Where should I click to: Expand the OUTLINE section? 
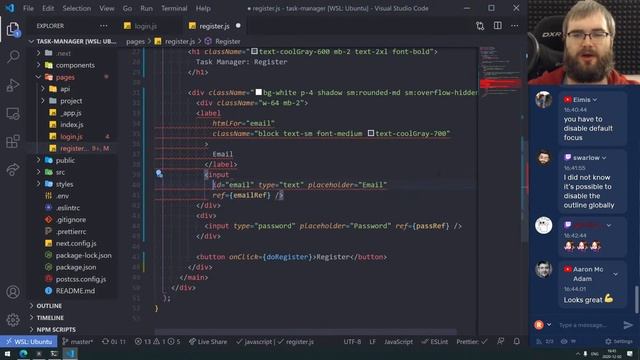[x=49, y=306]
